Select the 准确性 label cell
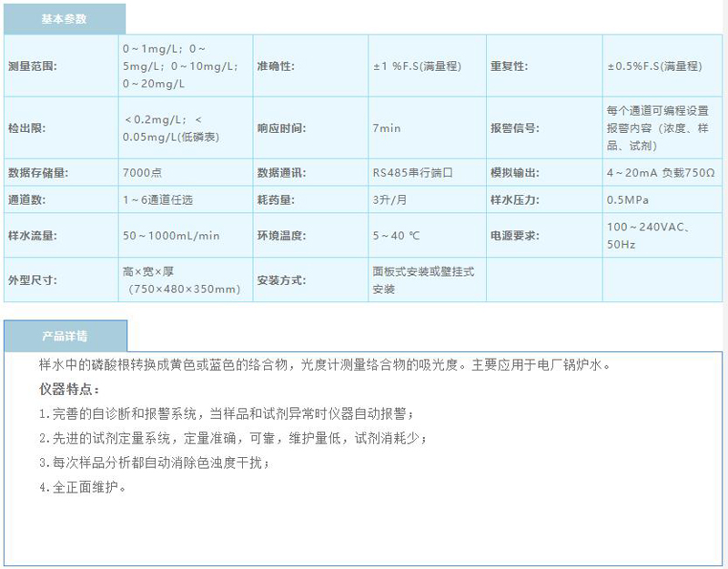 pyautogui.click(x=276, y=66)
